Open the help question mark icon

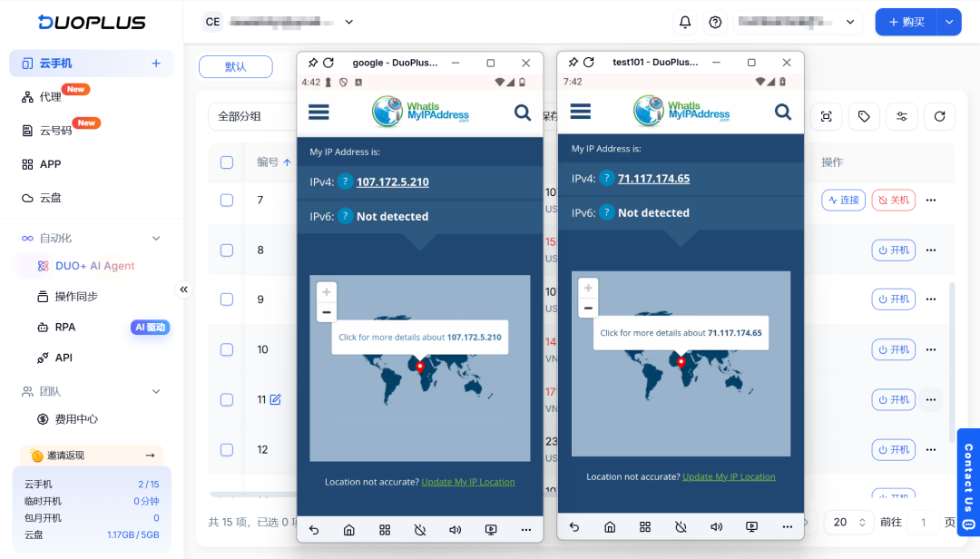[x=715, y=22]
